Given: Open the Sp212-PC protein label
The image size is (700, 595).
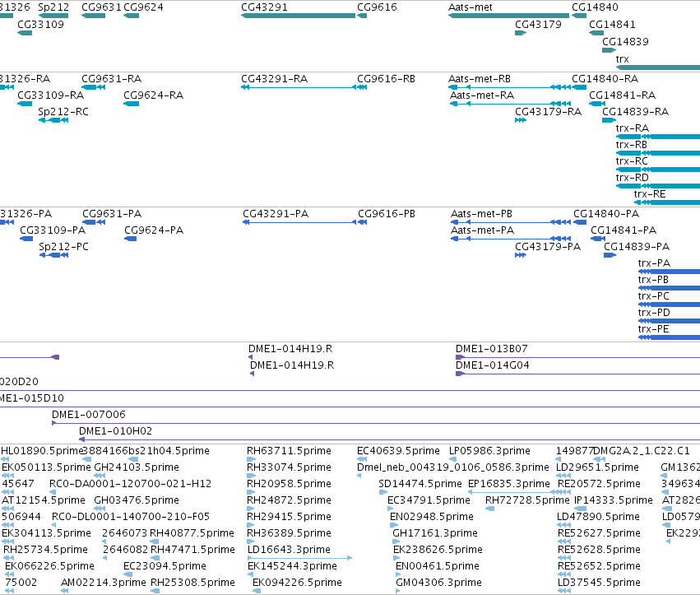Looking at the screenshot, I should [64, 247].
